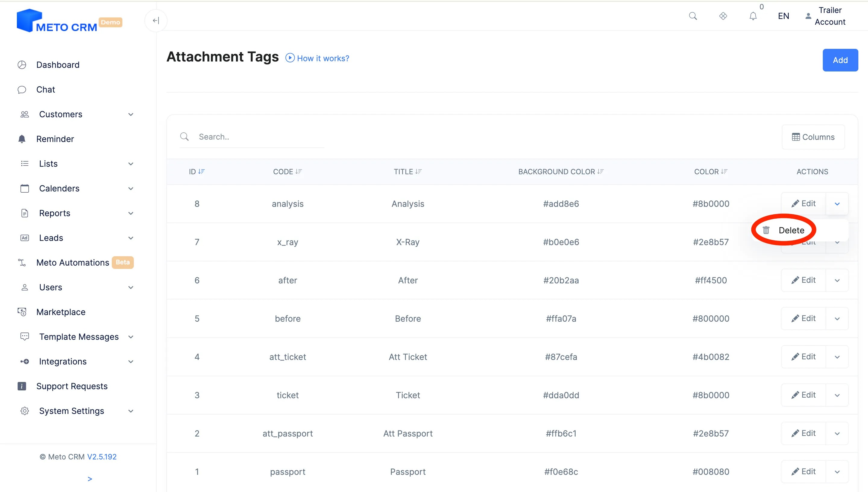Click the System Settings gear icon

25,411
